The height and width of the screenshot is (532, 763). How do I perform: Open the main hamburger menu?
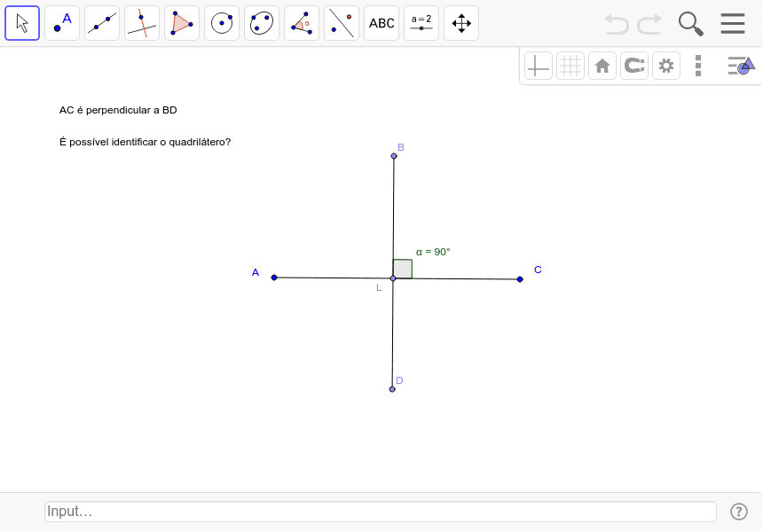point(732,23)
